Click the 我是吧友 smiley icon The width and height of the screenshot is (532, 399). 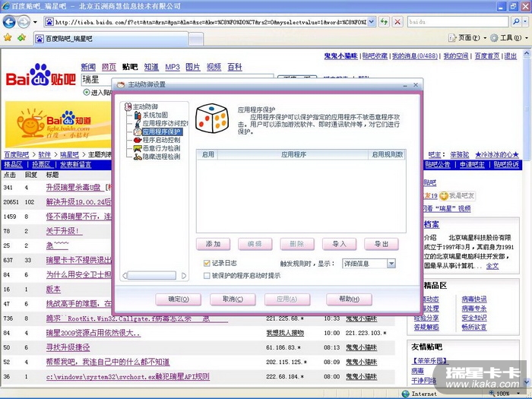(443, 196)
